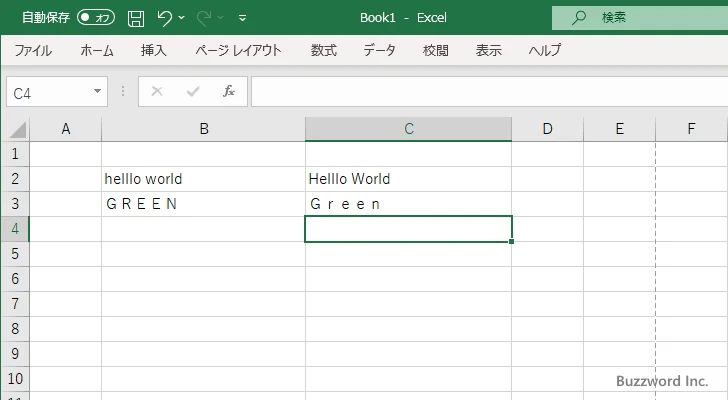Select column A header

pos(65,129)
